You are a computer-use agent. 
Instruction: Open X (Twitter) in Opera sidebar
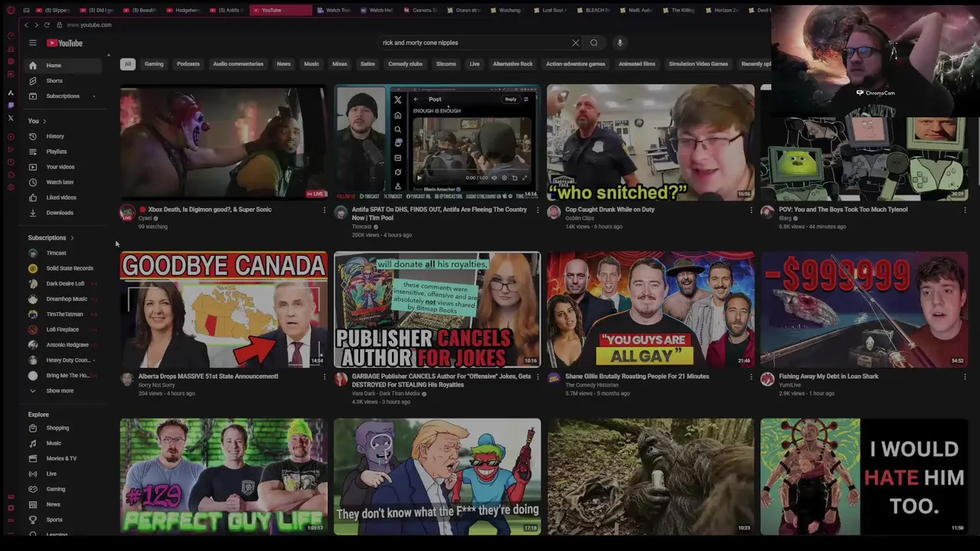(11, 118)
